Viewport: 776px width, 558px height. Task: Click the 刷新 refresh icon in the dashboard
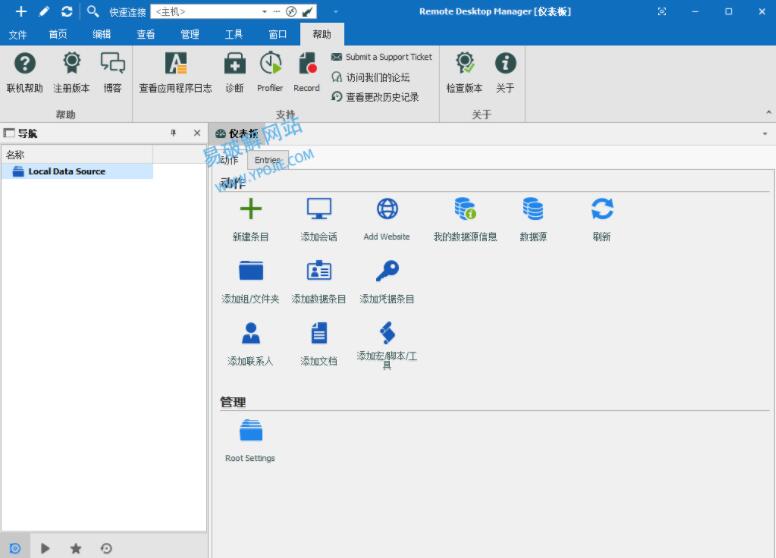click(602, 209)
